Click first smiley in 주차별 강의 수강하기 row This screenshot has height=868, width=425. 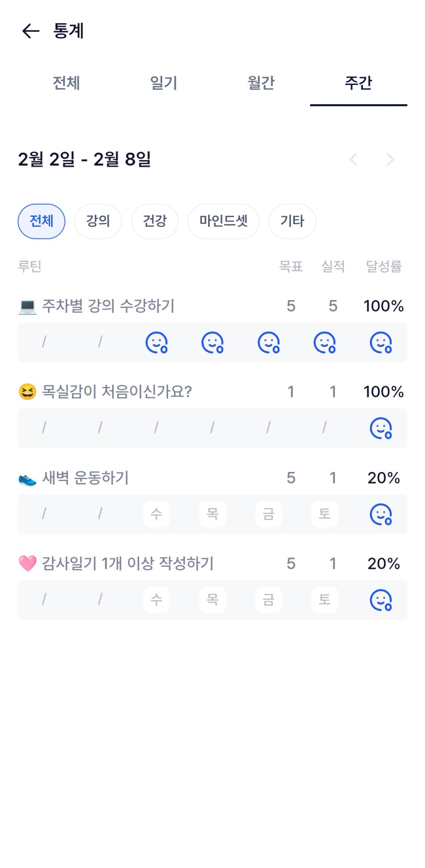tap(156, 342)
